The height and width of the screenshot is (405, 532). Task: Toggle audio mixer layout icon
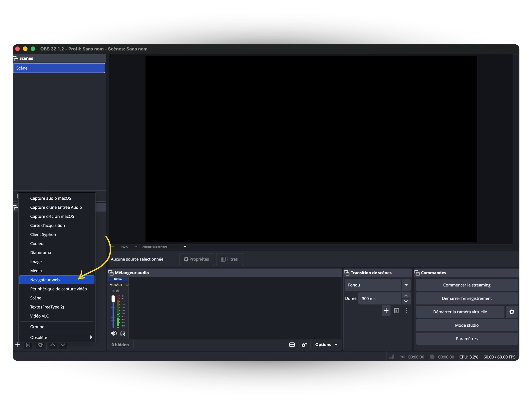tap(292, 345)
